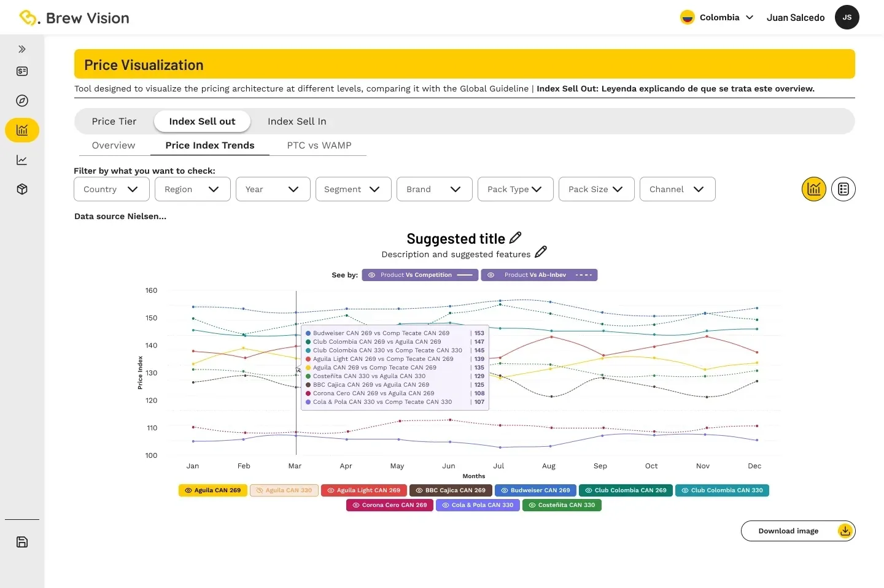
Task: Click the Dec month axis label
Action: [754, 466]
